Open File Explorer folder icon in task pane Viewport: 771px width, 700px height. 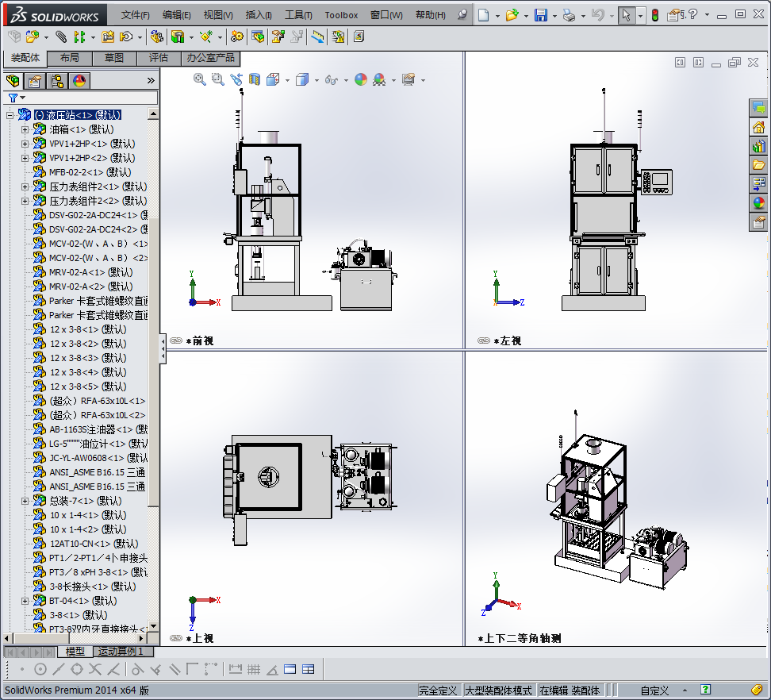(x=759, y=165)
